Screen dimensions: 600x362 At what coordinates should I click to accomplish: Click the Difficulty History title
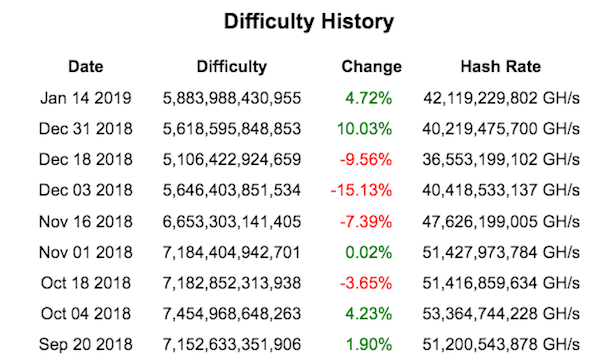pos(309,22)
